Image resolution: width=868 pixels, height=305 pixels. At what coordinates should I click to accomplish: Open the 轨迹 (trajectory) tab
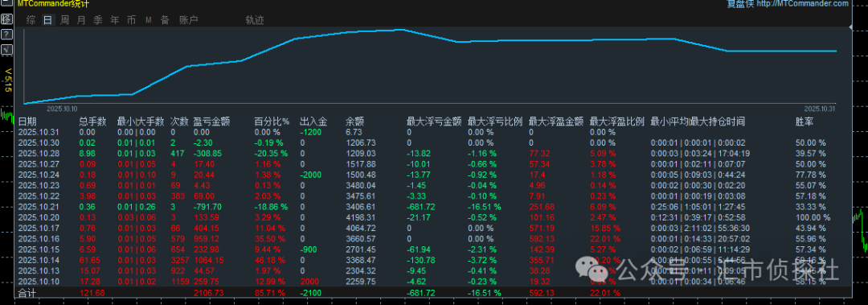coord(255,20)
